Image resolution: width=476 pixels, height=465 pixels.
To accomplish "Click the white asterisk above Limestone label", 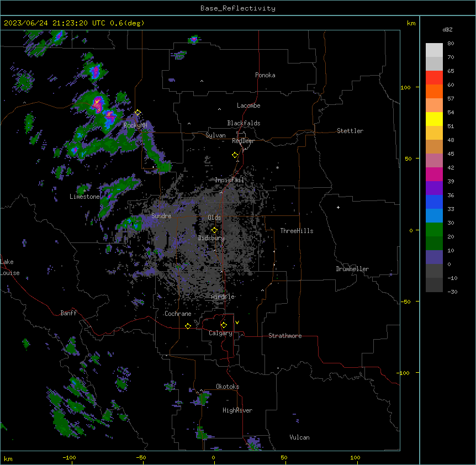I will coord(84,191).
